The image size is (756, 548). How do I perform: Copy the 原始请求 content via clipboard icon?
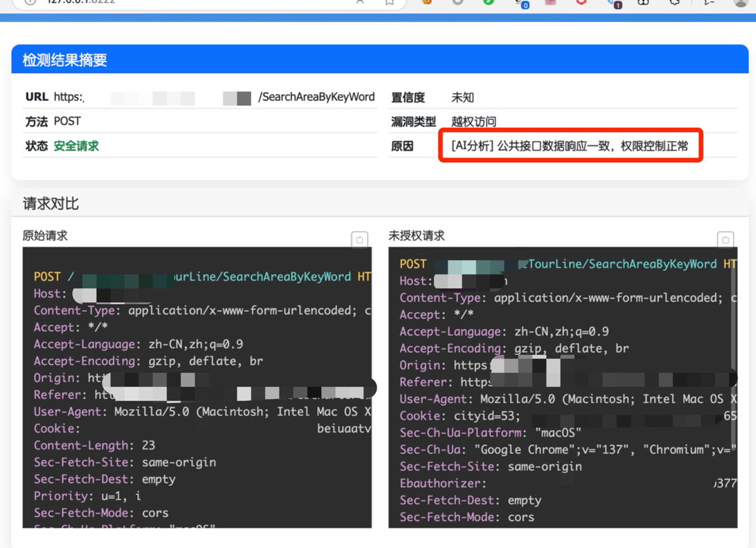tap(359, 240)
